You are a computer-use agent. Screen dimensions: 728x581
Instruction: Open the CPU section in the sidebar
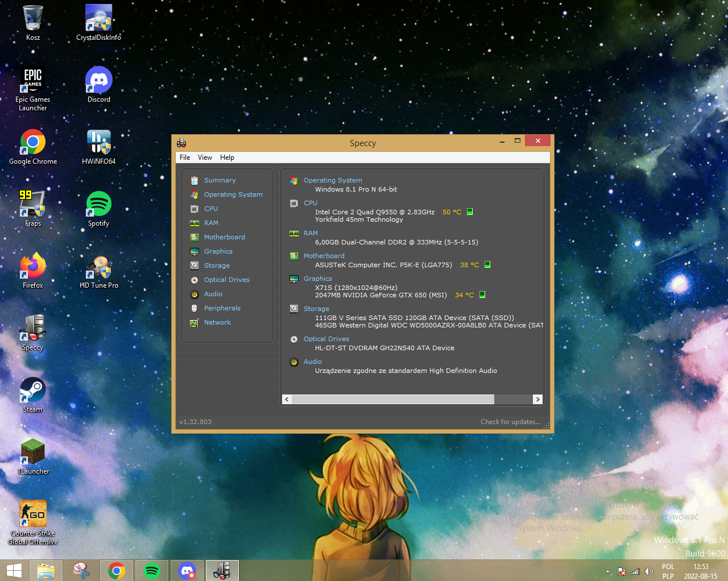[x=211, y=209]
